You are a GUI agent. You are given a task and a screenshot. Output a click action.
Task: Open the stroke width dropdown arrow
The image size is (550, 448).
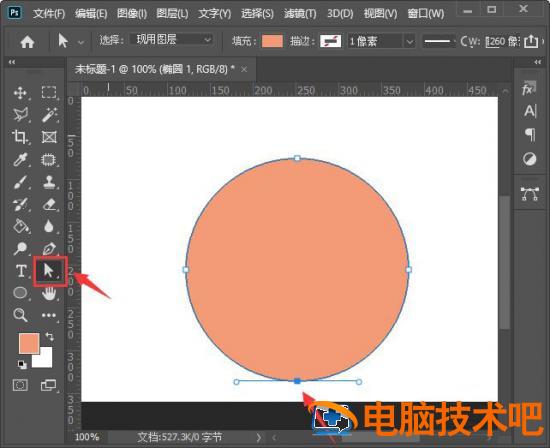pos(409,42)
